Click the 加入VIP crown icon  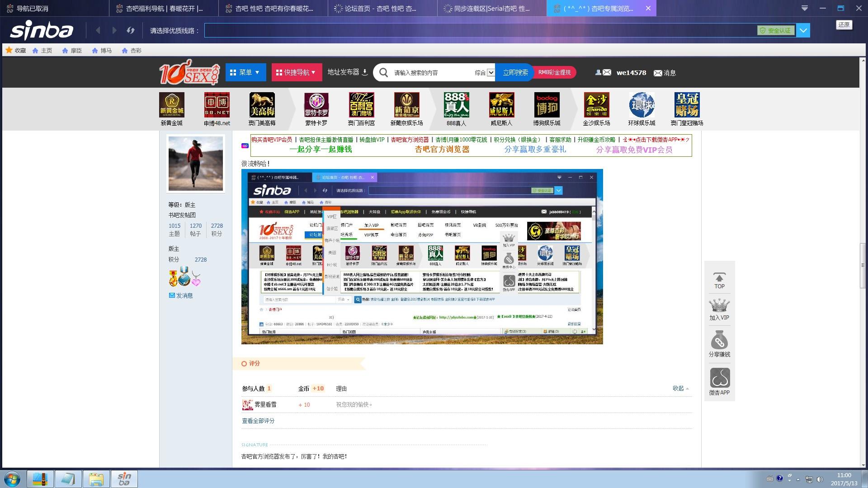point(719,306)
